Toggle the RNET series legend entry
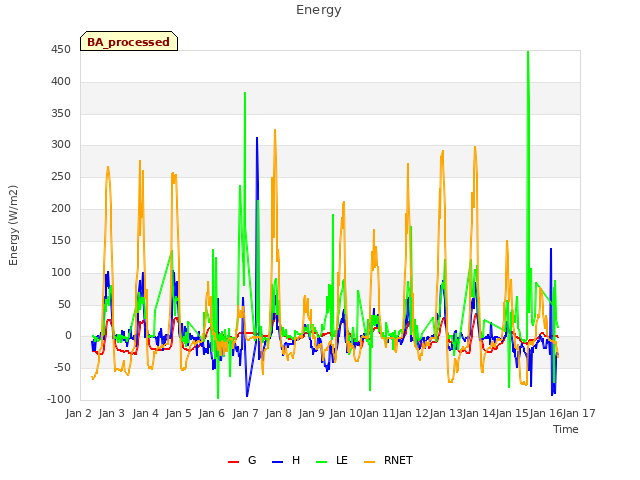Viewport: 640px width, 480px height. tap(388, 460)
